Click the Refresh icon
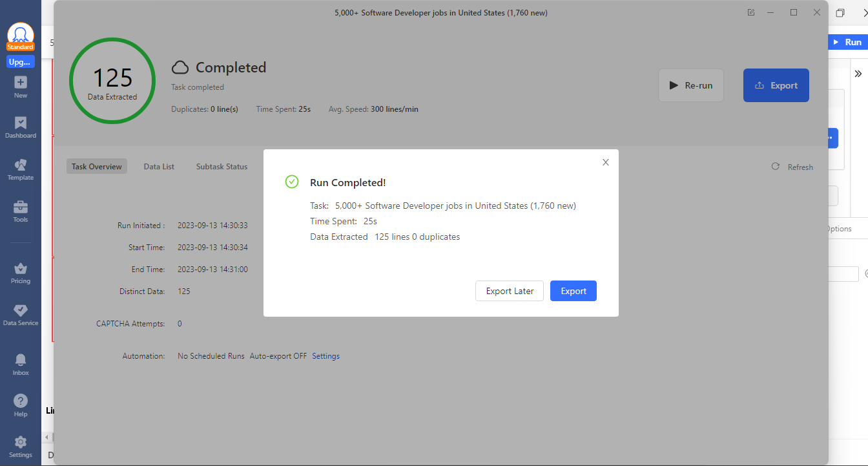Image resolution: width=868 pixels, height=466 pixels. (776, 167)
